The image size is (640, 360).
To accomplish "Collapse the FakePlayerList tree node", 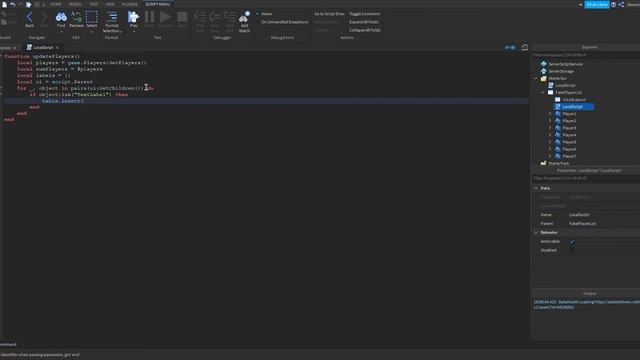I will pos(543,92).
